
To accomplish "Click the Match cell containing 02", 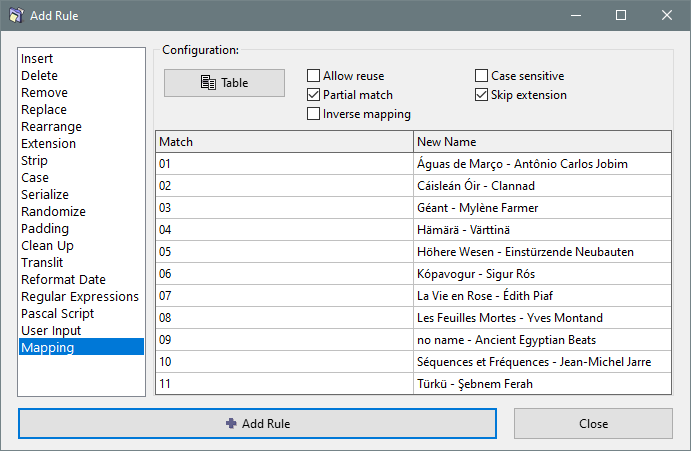I will point(284,186).
